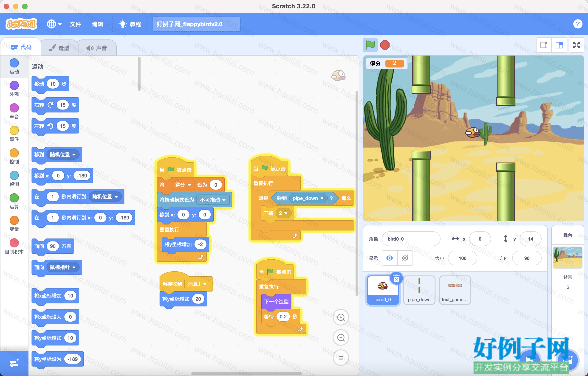Image resolution: width=588 pixels, height=376 pixels.
Task: Stop the project with red stop sign
Action: click(x=385, y=45)
